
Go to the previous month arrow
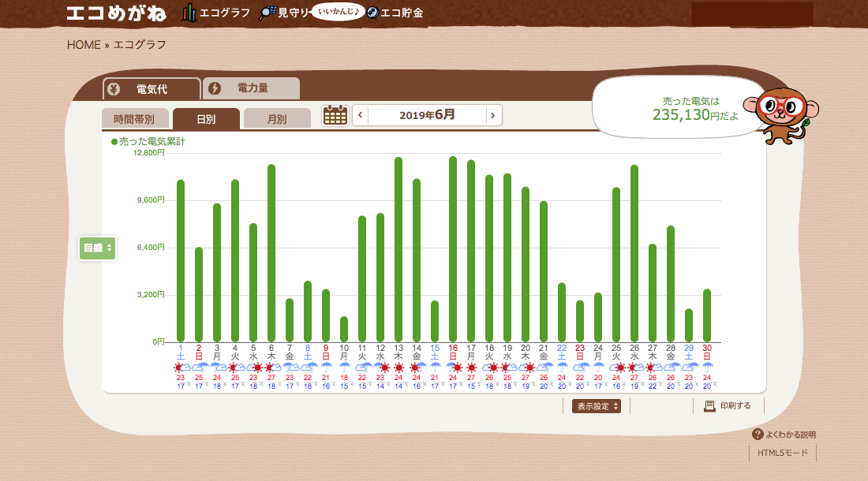click(361, 116)
